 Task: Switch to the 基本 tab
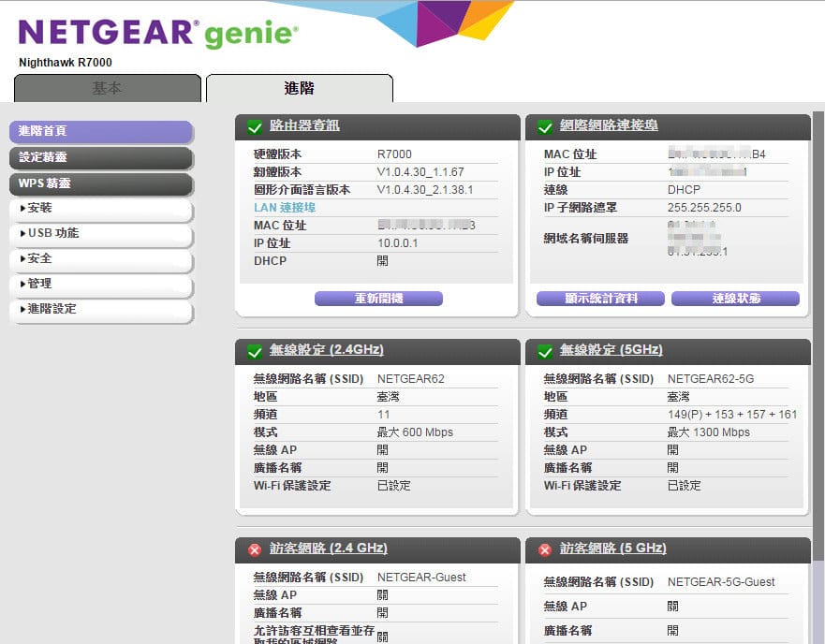[108, 88]
